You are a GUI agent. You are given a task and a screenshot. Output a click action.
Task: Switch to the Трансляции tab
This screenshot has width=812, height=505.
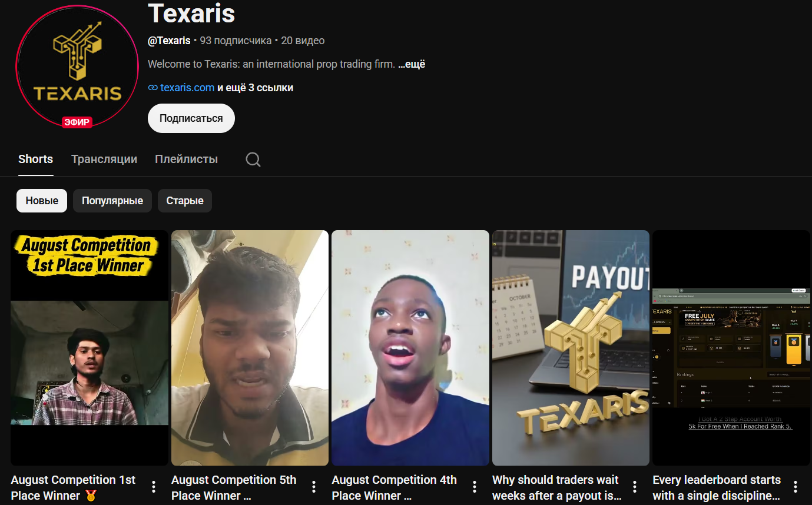pyautogui.click(x=104, y=159)
